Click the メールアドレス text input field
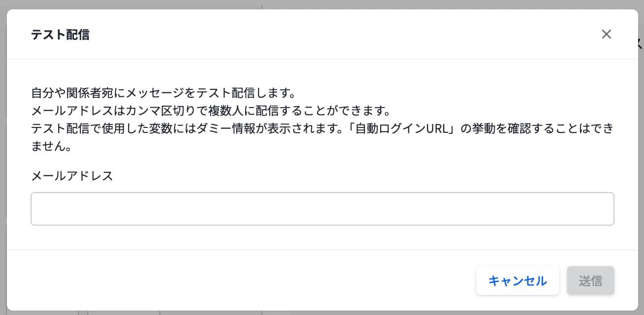This screenshot has width=644, height=315. point(322,209)
